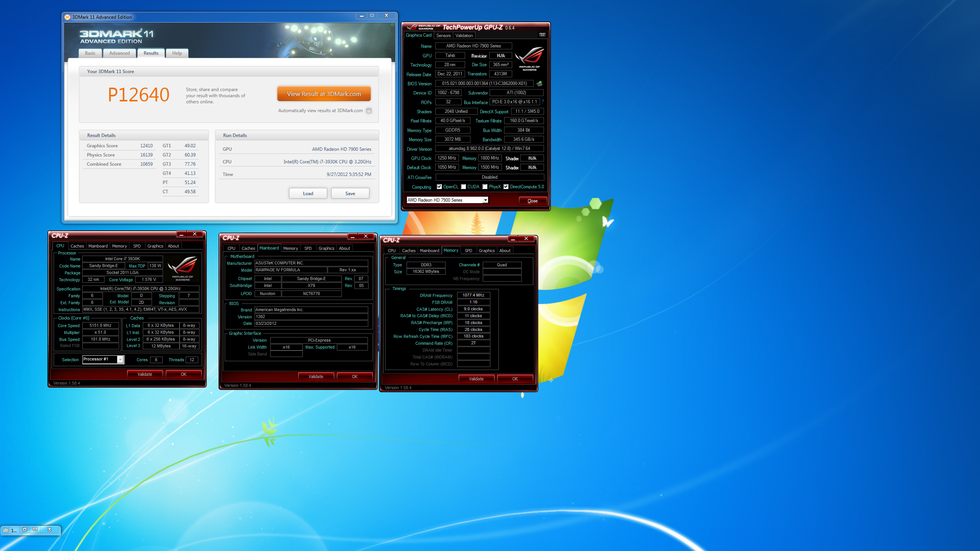
Task: Click the Core Voltage 1.576 V field
Action: coord(149,279)
